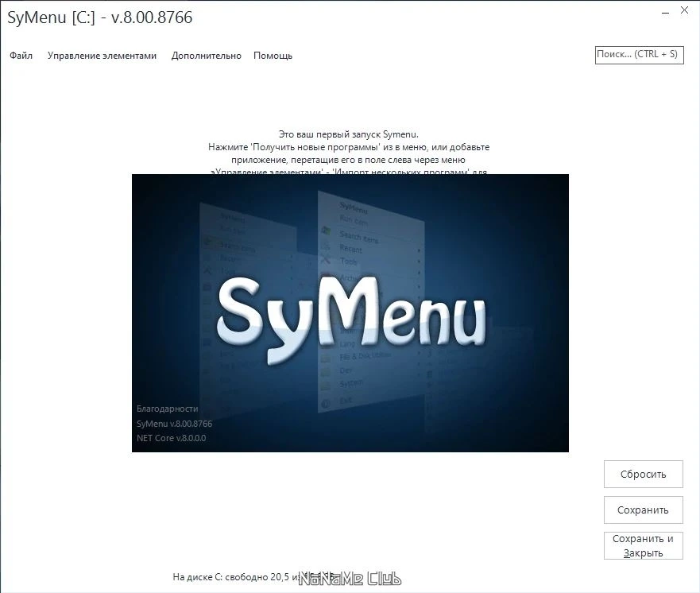Click the Сбросить button
Image resolution: width=700 pixels, height=593 pixels.
pyautogui.click(x=644, y=475)
